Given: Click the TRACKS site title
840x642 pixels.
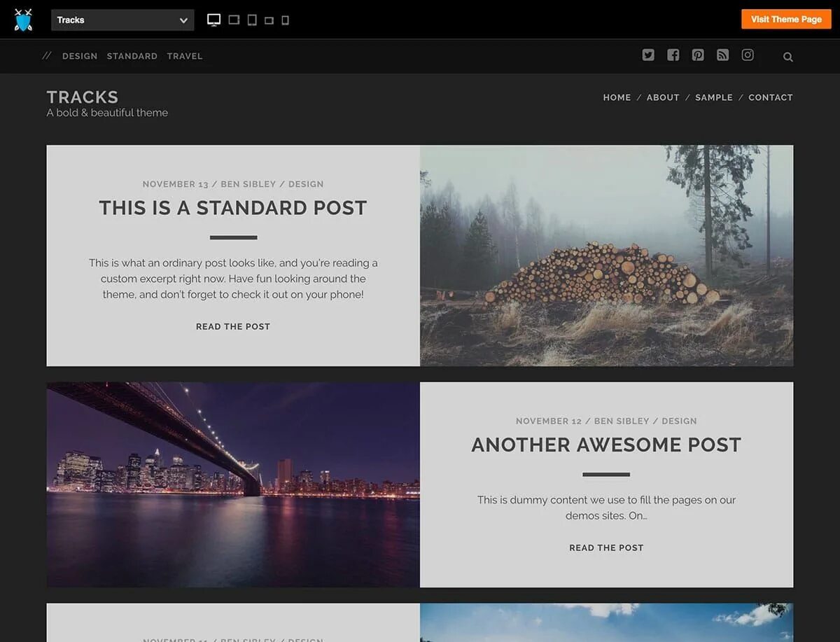Looking at the screenshot, I should click(x=82, y=97).
